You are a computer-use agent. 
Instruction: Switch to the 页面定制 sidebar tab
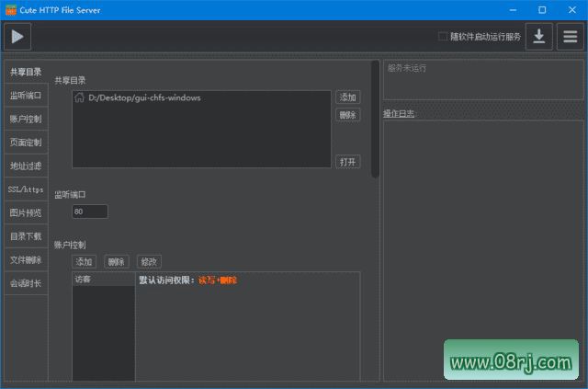click(26, 143)
